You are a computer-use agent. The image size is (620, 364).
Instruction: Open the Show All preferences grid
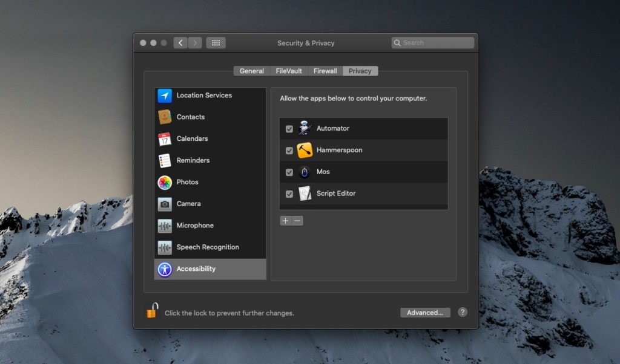click(216, 42)
